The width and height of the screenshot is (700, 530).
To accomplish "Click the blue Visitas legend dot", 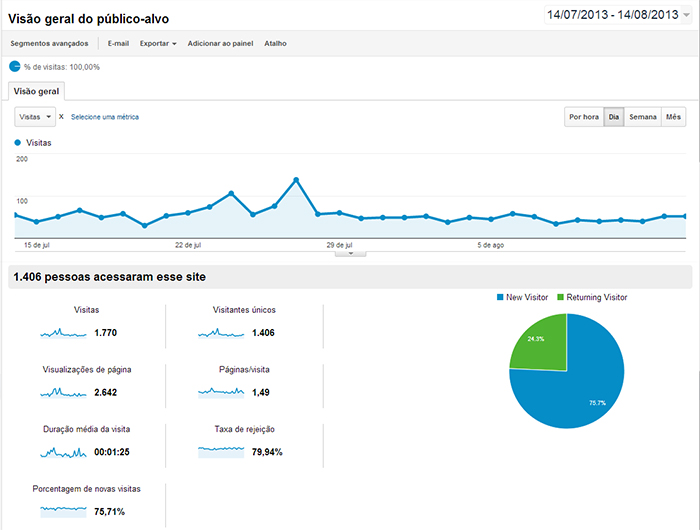I will (x=18, y=143).
